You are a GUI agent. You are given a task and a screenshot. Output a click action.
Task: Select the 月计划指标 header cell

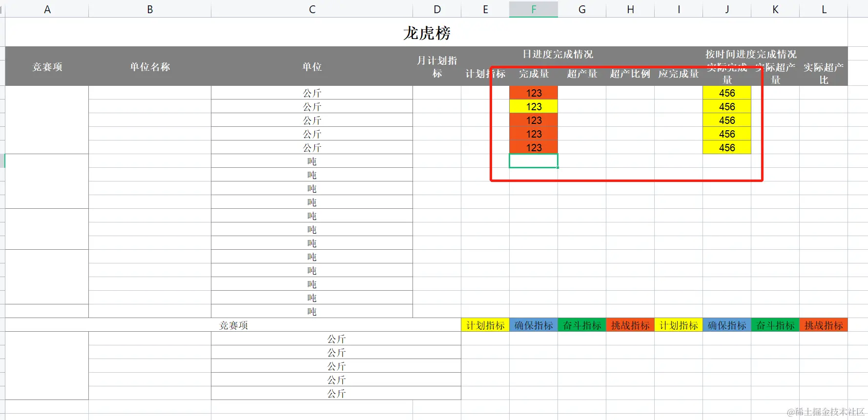click(437, 67)
